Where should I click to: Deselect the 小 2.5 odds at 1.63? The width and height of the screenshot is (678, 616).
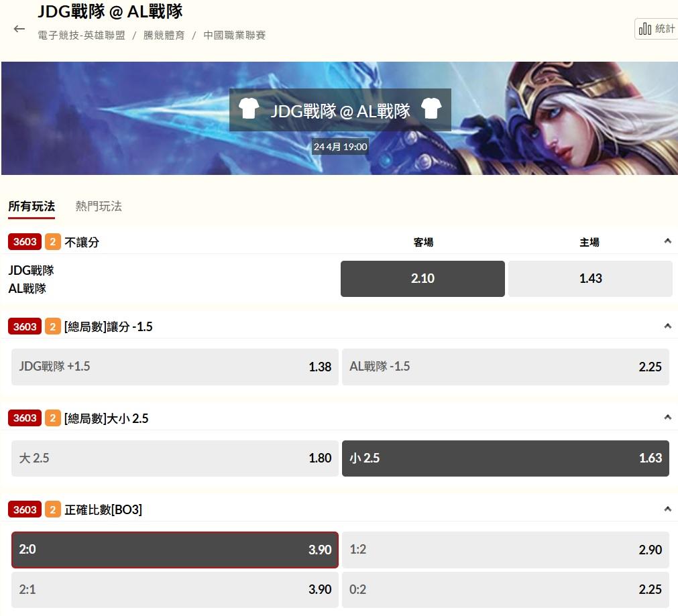[x=506, y=458]
